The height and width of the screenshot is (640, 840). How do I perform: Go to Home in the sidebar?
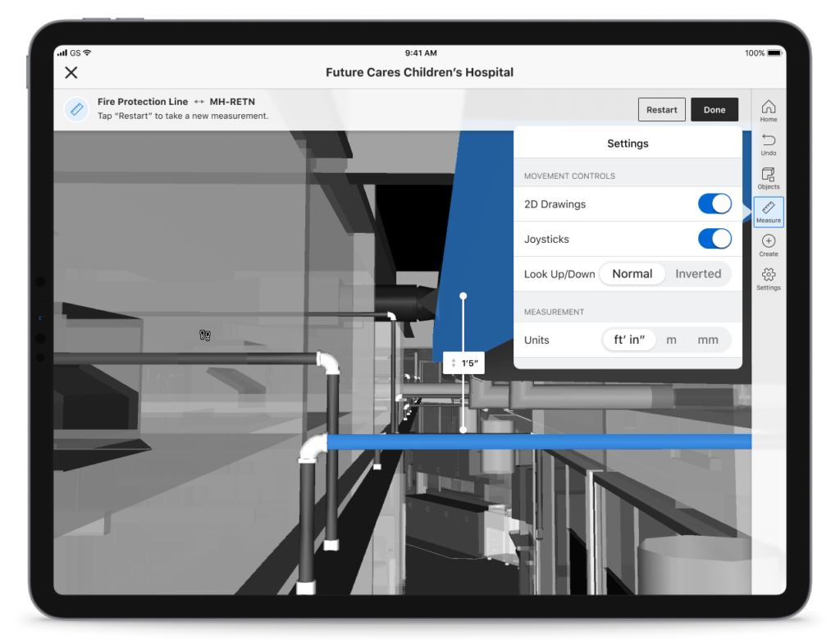[768, 111]
